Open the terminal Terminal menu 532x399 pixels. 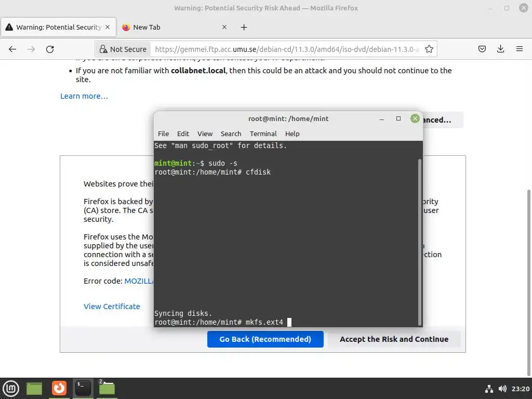263,134
